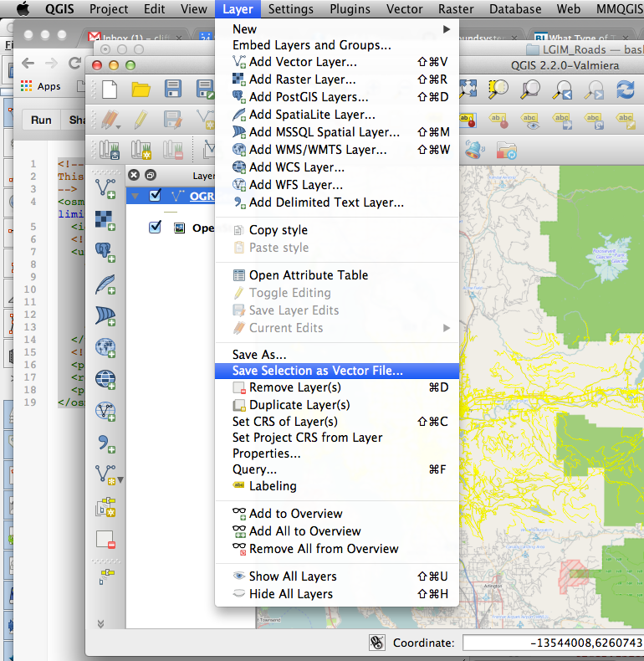Open project with the yellow folder icon

(141, 90)
